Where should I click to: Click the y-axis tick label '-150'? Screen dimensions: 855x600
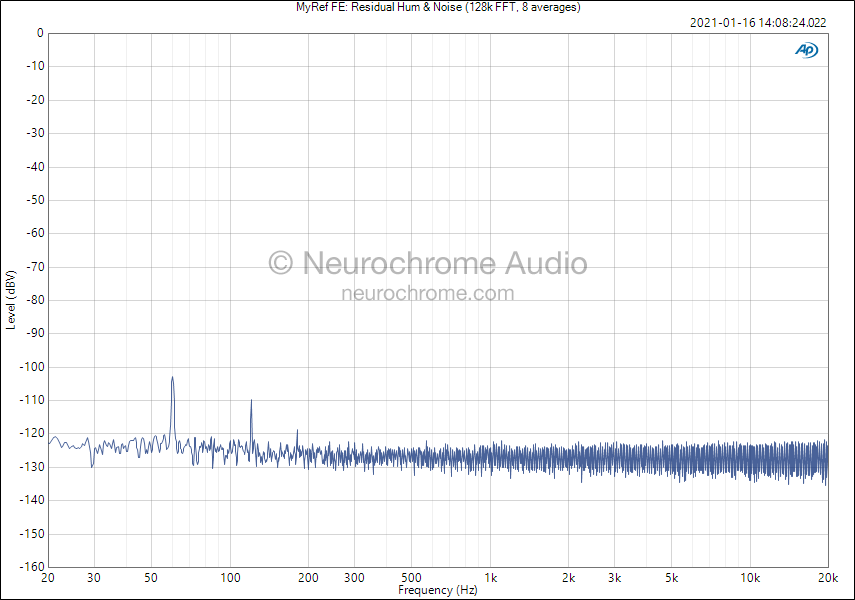point(32,533)
